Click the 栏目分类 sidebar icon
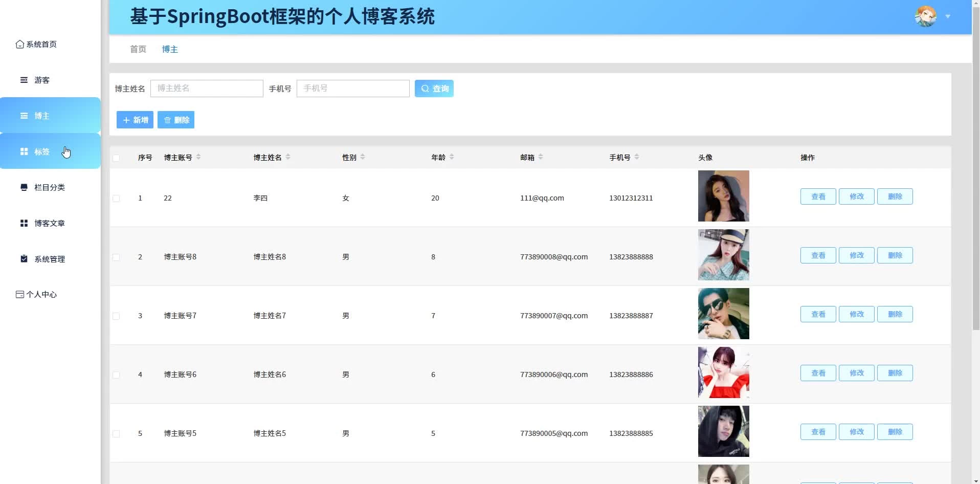 click(x=24, y=188)
